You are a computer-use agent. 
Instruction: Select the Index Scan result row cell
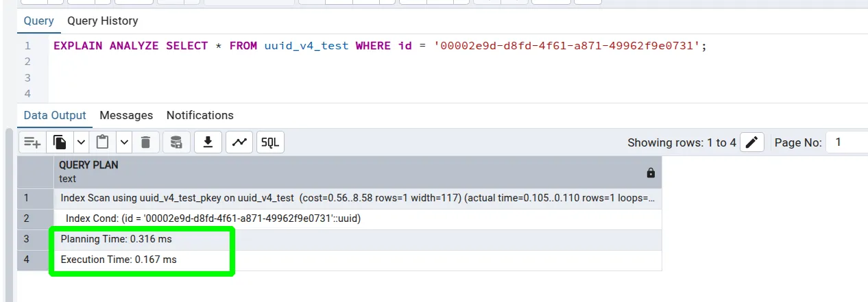[357, 199]
